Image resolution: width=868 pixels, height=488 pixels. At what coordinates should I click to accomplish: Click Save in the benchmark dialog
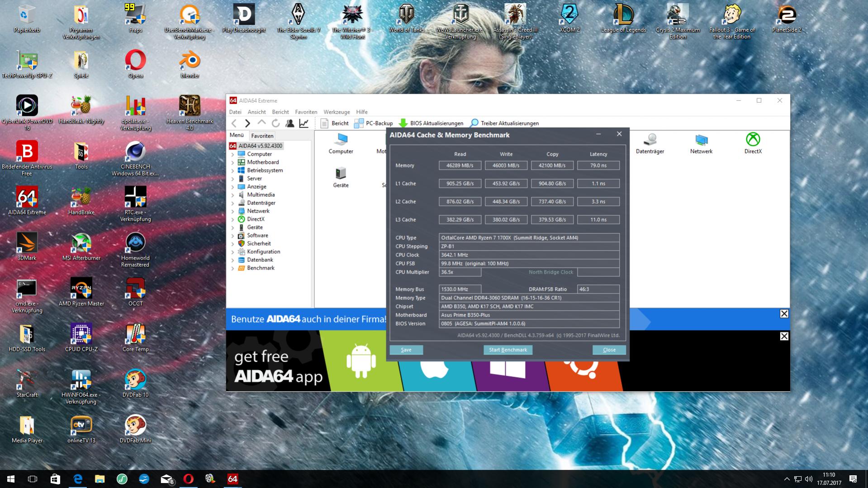406,350
